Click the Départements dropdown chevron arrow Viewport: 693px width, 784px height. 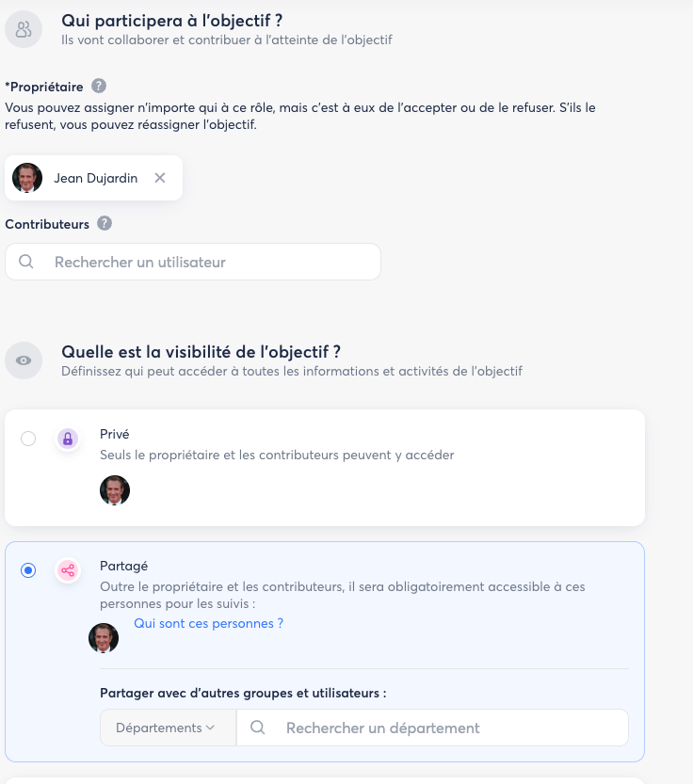210,728
